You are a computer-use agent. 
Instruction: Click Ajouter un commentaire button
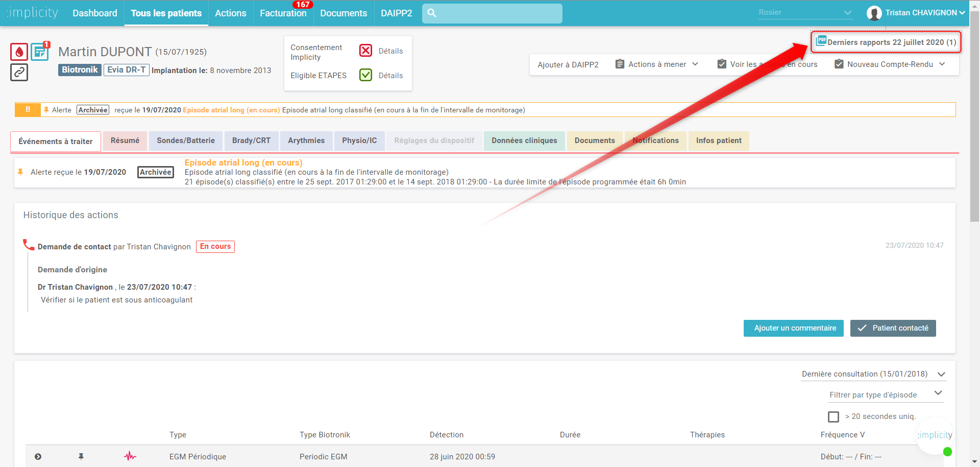click(x=794, y=328)
